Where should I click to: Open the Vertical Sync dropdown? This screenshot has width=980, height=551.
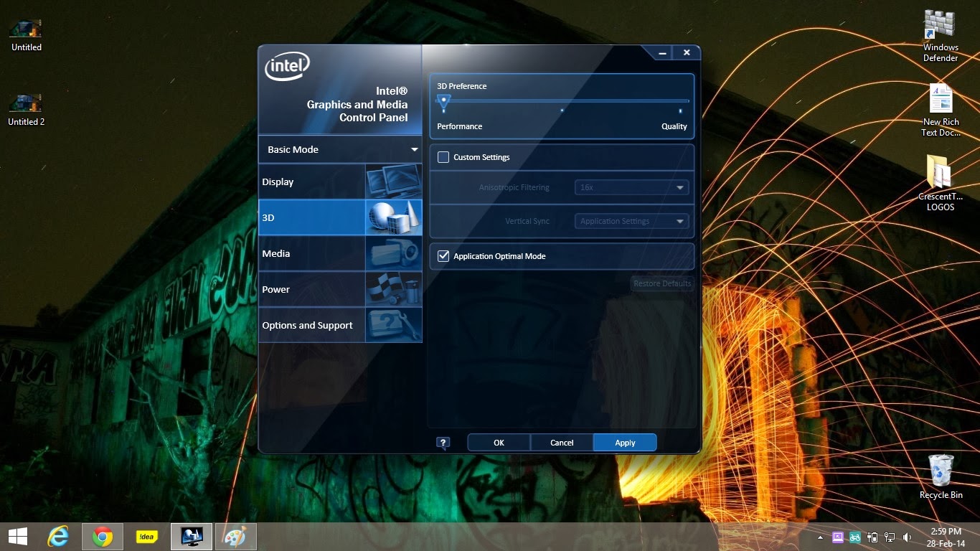click(631, 221)
